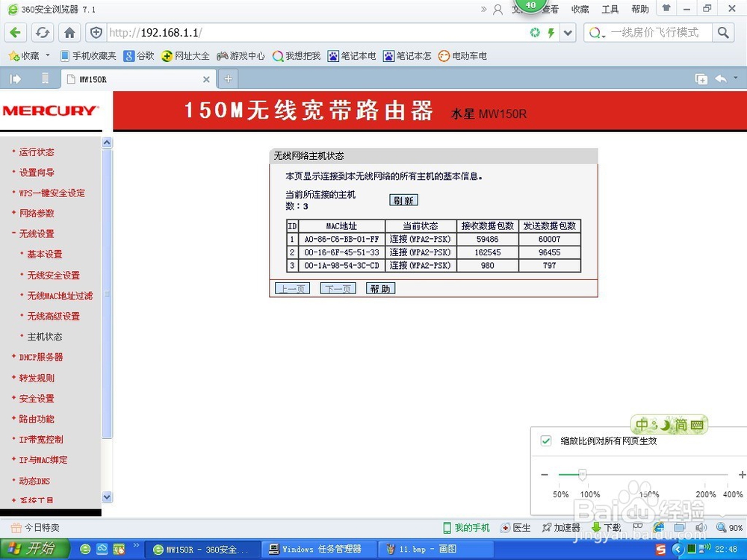This screenshot has width=747, height=560.
Task: Click the 刷新 refresh button
Action: pos(403,200)
